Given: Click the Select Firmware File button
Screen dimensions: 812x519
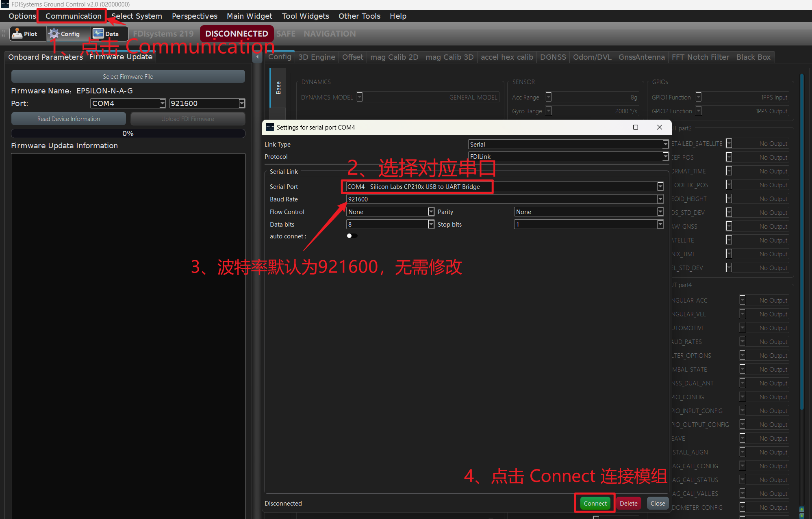Looking at the screenshot, I should 128,76.
